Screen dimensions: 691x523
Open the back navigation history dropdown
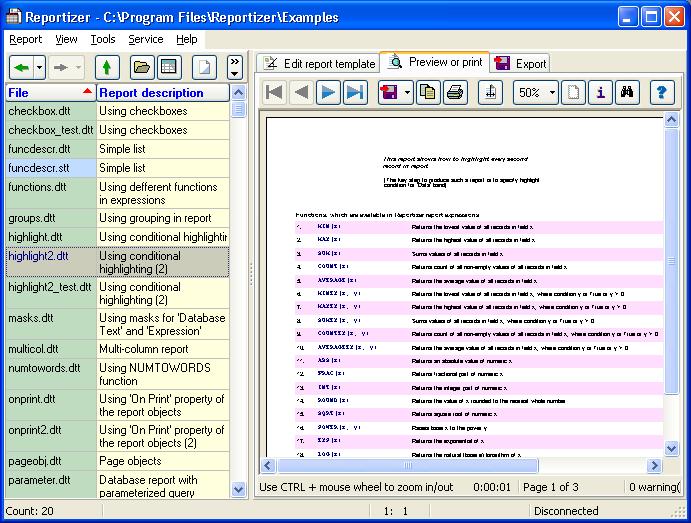[40, 67]
